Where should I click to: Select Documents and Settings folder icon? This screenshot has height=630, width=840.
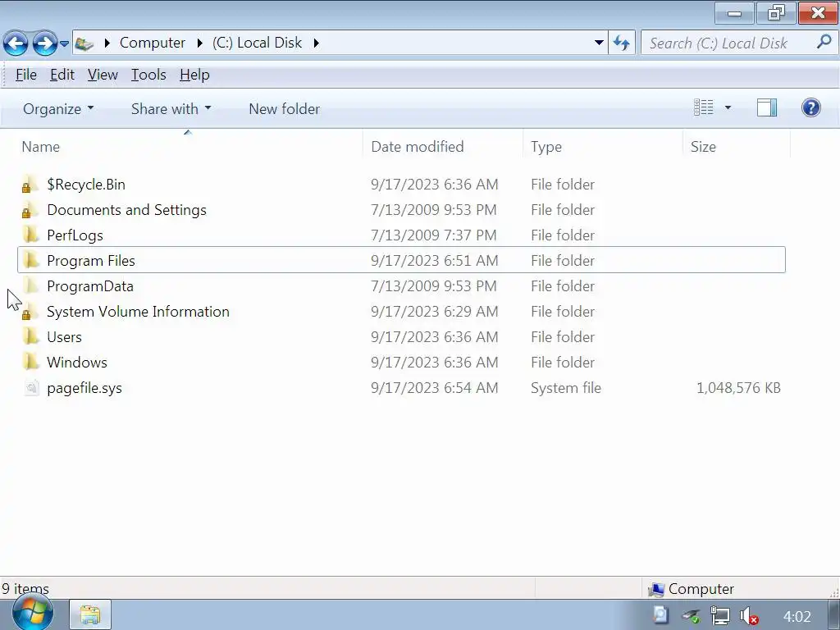click(30, 210)
